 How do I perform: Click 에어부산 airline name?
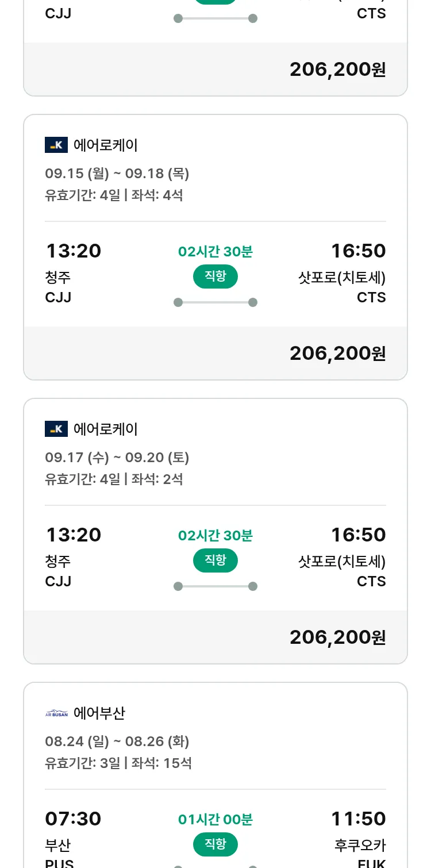(99, 713)
